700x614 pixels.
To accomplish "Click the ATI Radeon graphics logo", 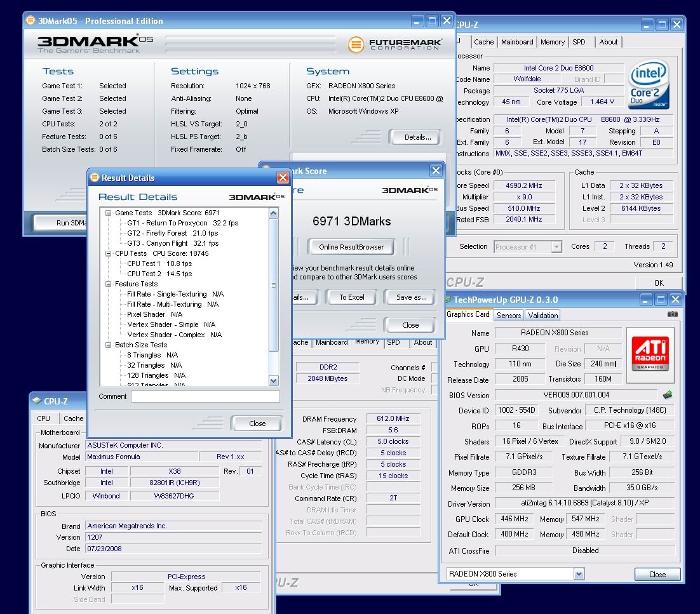I will 651,355.
